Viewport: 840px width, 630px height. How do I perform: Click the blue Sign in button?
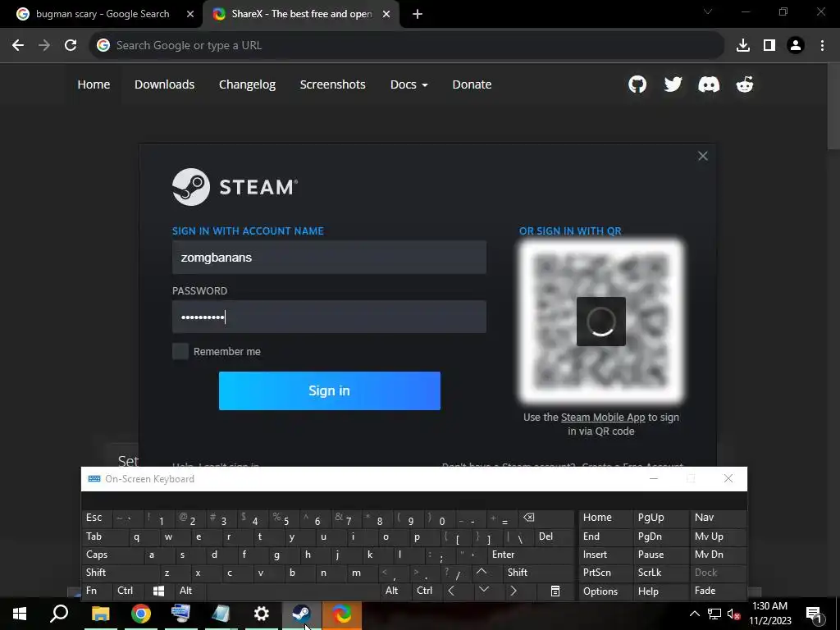click(330, 391)
